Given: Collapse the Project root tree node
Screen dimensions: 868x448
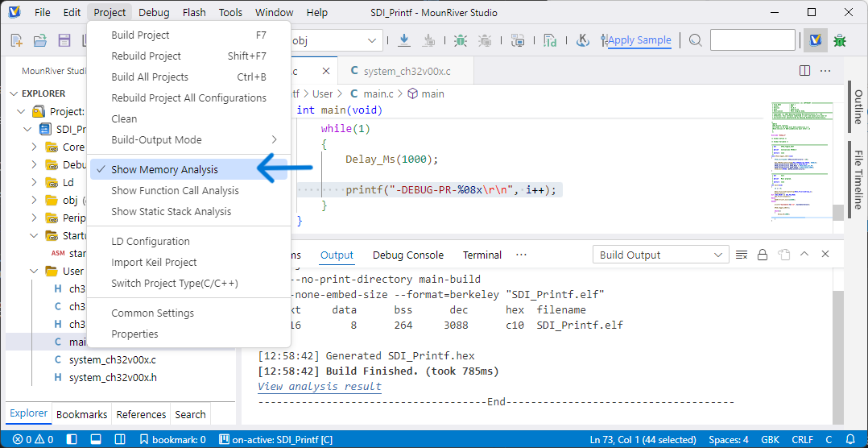Looking at the screenshot, I should pyautogui.click(x=21, y=111).
